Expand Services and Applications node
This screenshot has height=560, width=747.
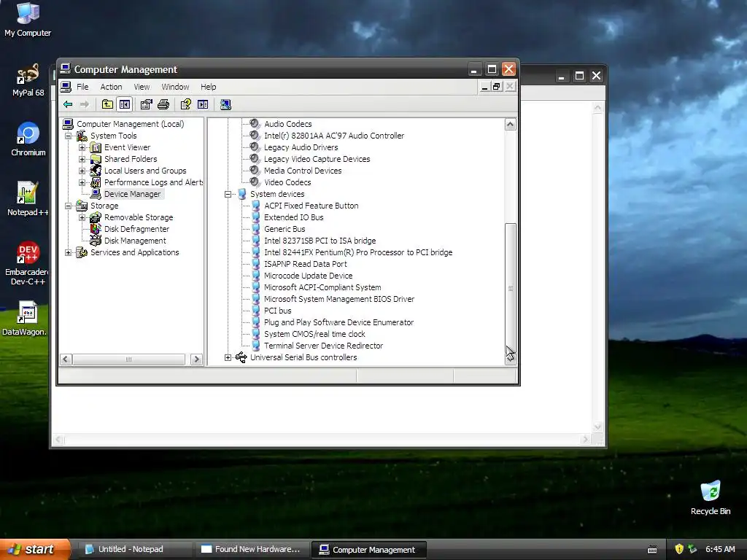tap(68, 252)
